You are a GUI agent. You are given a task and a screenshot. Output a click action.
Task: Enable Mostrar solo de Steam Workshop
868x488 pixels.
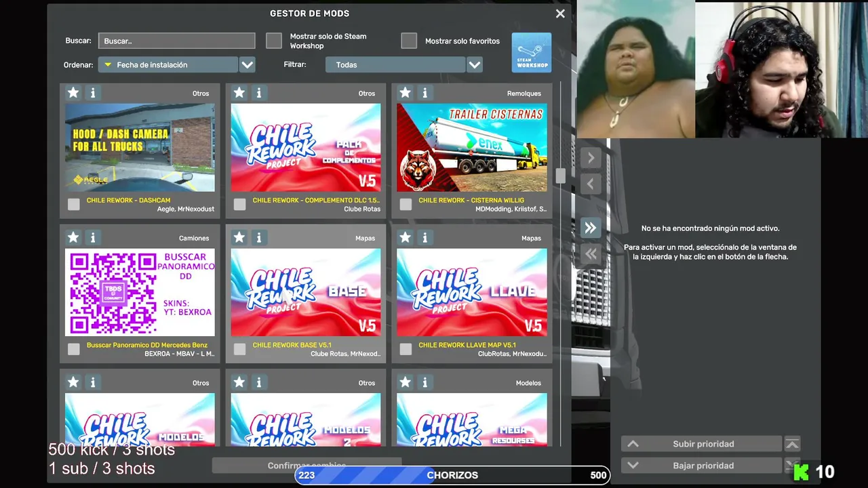tap(274, 41)
